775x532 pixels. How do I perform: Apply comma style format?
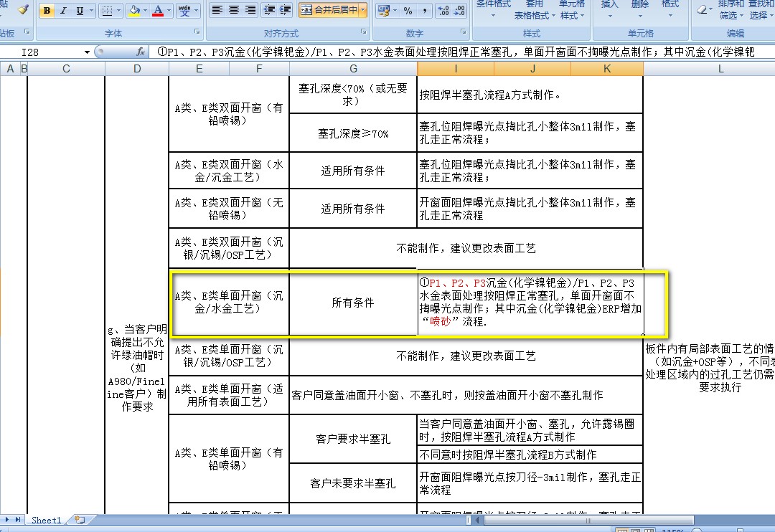tap(424, 10)
